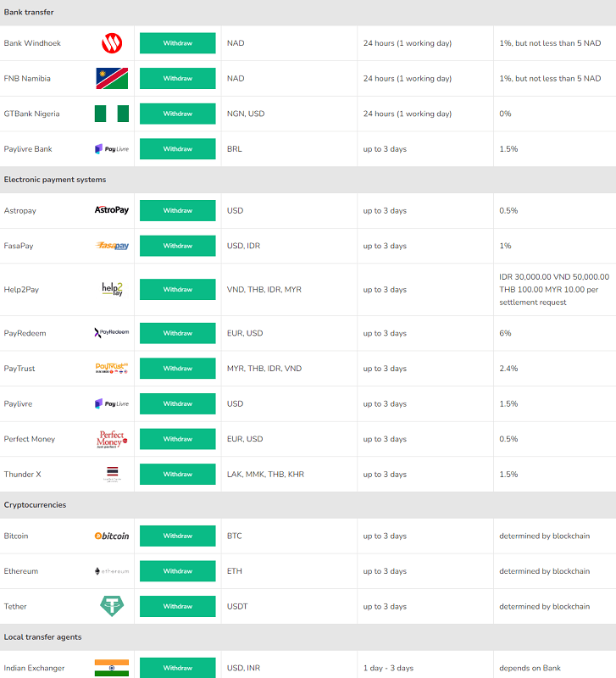Click the Help2Pay logo

112,289
